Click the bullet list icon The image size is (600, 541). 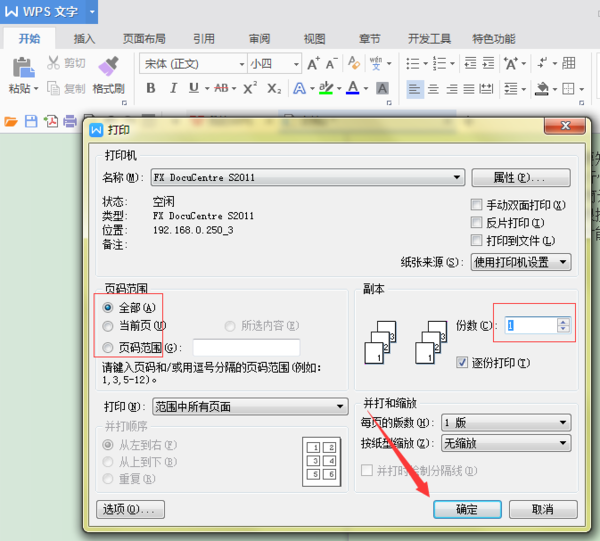coord(412,63)
